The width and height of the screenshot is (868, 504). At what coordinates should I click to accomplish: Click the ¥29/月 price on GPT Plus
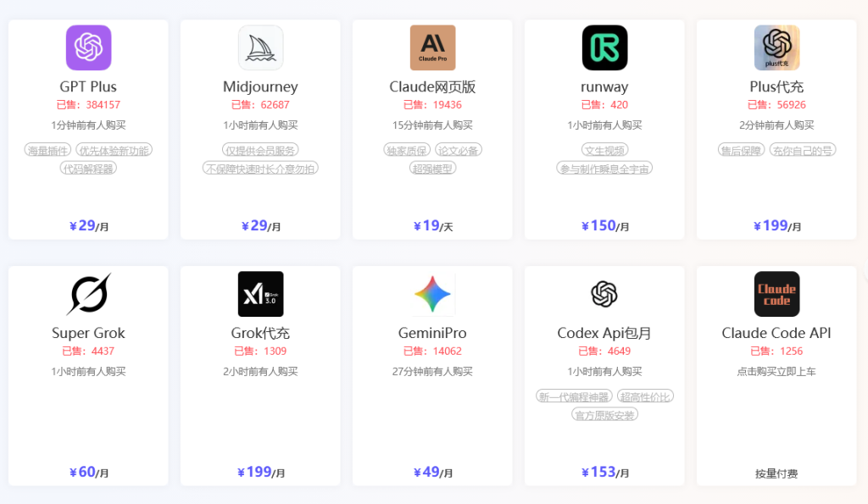point(88,225)
